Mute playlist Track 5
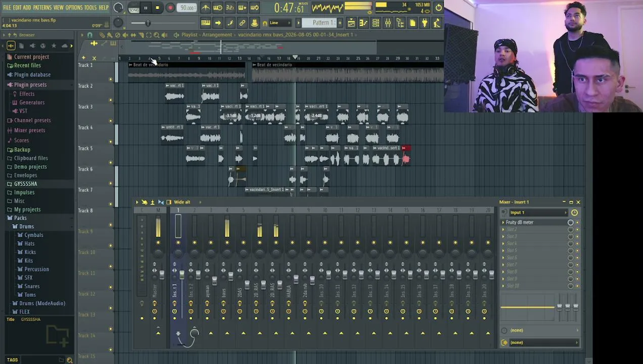The height and width of the screenshot is (364, 643). [x=111, y=162]
